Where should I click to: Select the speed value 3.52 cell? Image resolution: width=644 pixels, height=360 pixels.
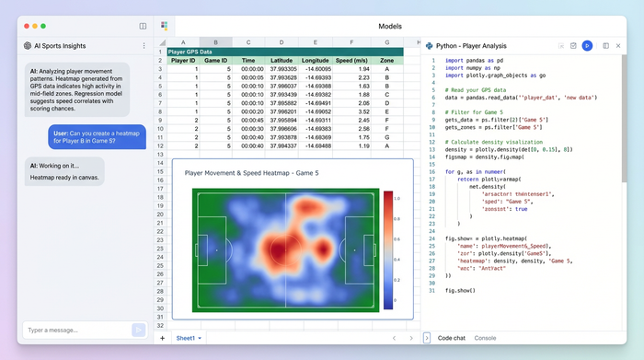click(x=351, y=111)
